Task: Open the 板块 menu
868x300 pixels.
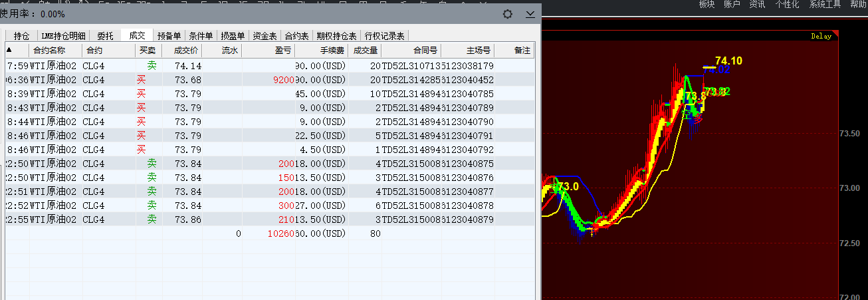Action: (706, 5)
